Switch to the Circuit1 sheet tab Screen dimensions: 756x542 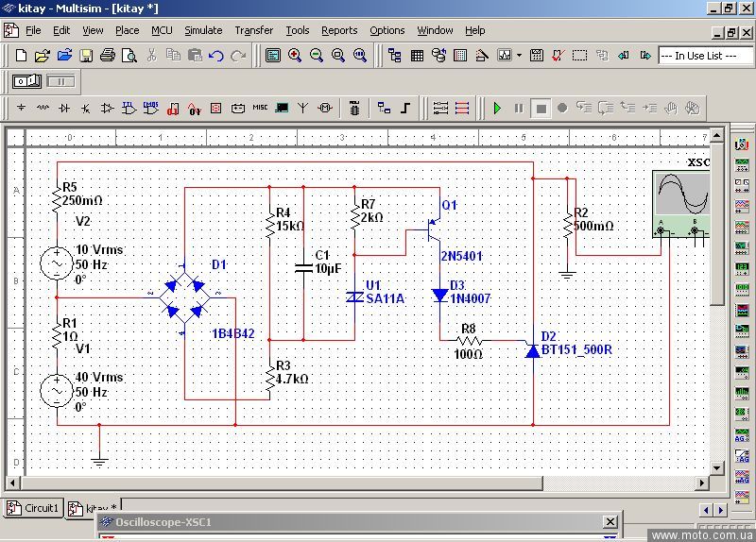pyautogui.click(x=33, y=508)
